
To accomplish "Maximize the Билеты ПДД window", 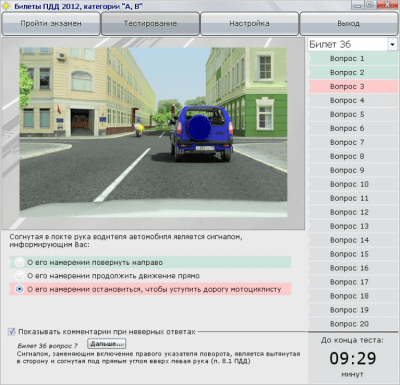I will pos(370,5).
